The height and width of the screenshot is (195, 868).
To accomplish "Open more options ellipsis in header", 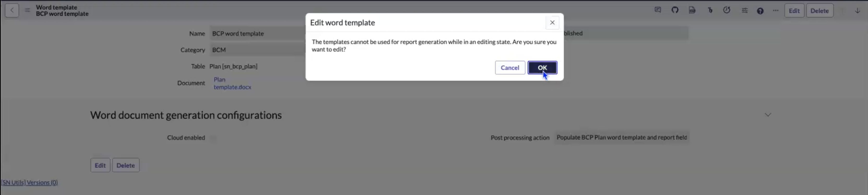I will point(776,10).
